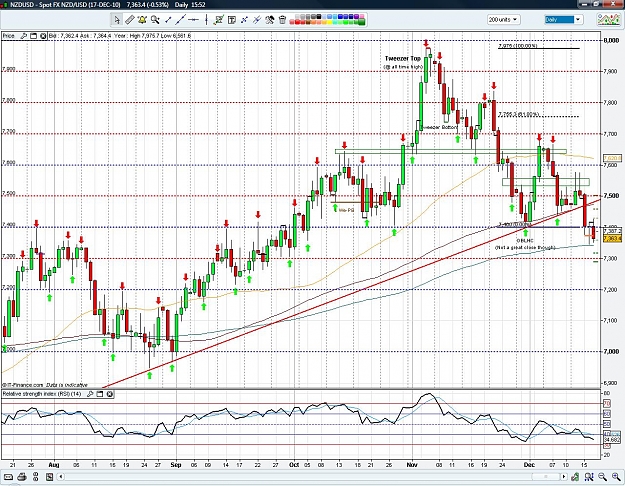Image resolution: width=625 pixels, height=486 pixels.
Task: Click 'Relative strength index (RSI) (14)' label
Action: coord(42,394)
